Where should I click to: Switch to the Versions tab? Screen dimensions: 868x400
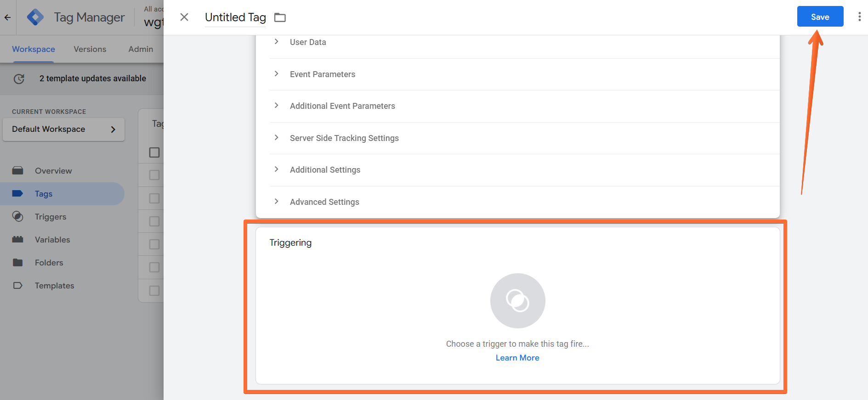(x=90, y=49)
